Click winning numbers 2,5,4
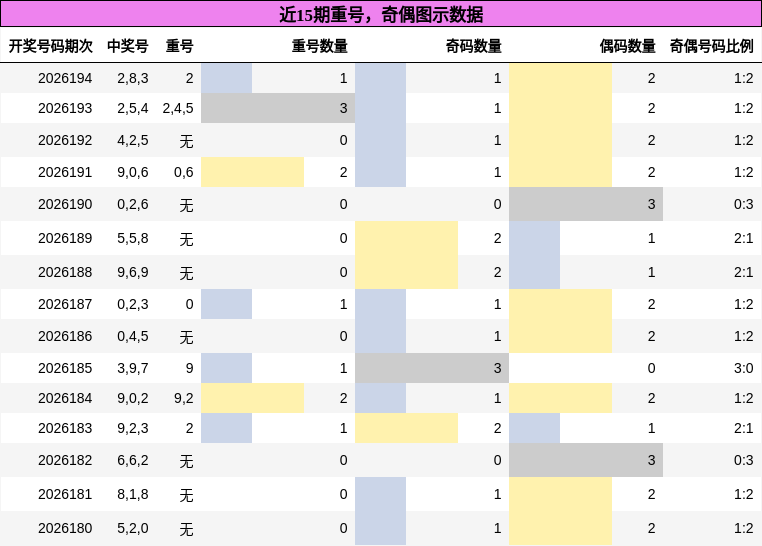The width and height of the screenshot is (762, 546). coord(133,108)
